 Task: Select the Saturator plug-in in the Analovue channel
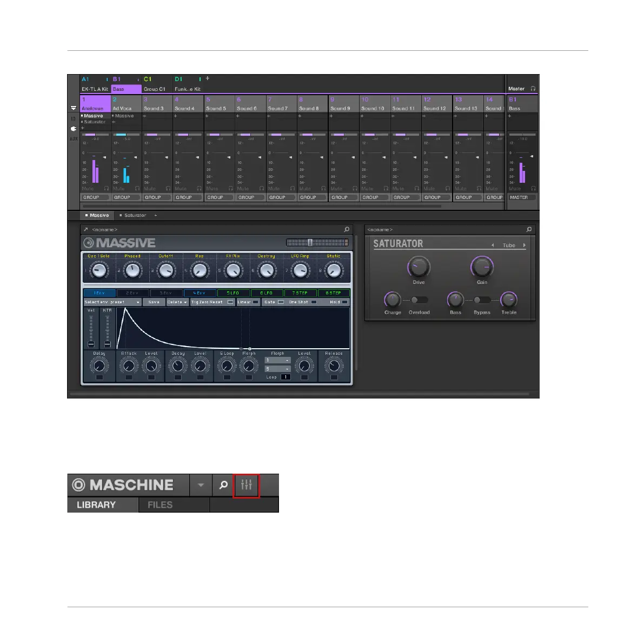tap(95, 122)
